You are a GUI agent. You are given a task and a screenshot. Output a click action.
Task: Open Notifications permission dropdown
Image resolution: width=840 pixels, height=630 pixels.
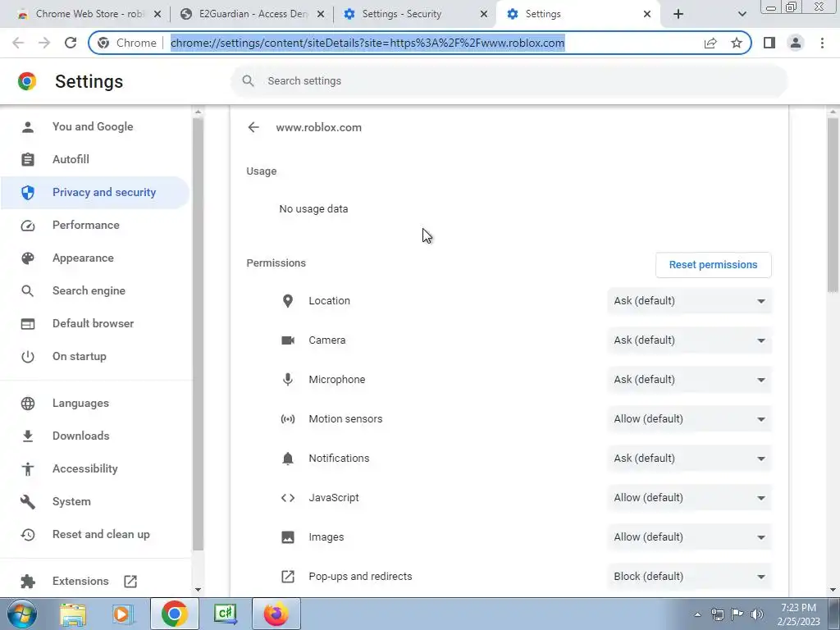689,458
